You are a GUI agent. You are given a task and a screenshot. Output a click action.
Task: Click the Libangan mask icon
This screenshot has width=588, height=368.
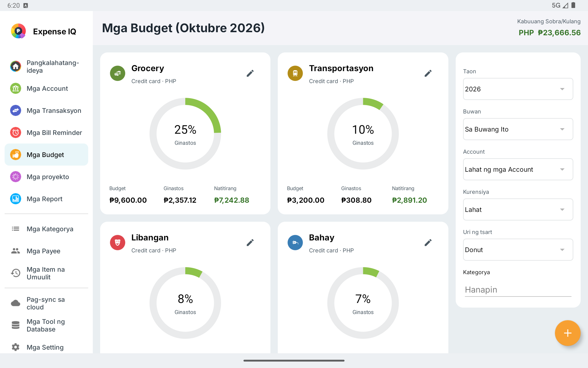[118, 243]
